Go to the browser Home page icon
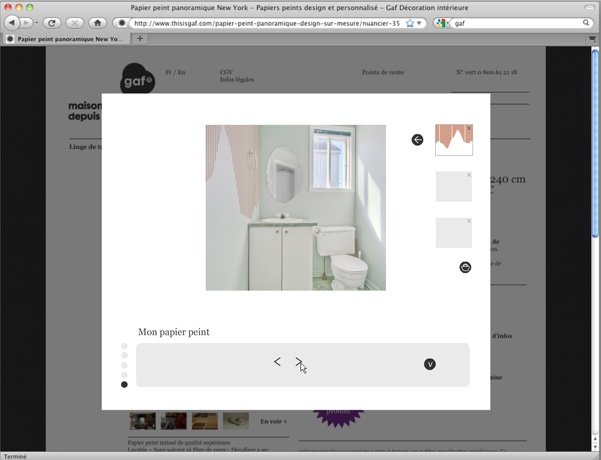 [97, 23]
